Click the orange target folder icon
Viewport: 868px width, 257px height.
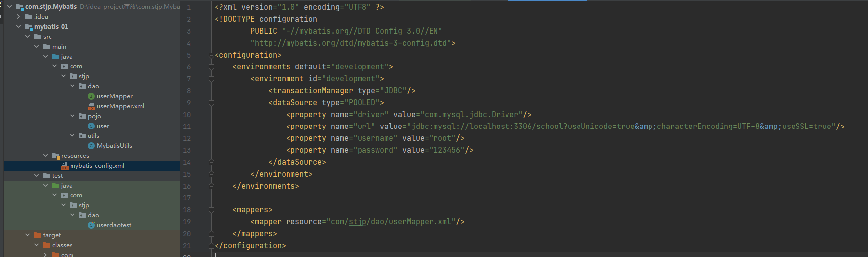tap(38, 235)
